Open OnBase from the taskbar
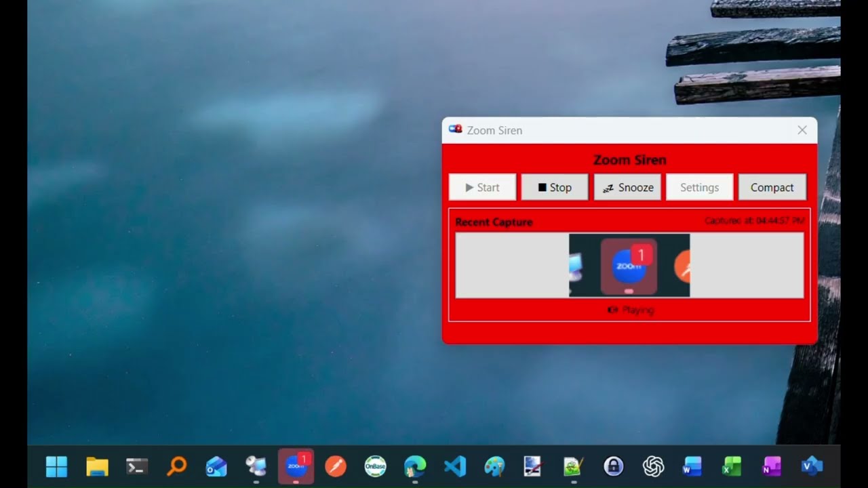This screenshot has width=868, height=488. click(x=375, y=466)
